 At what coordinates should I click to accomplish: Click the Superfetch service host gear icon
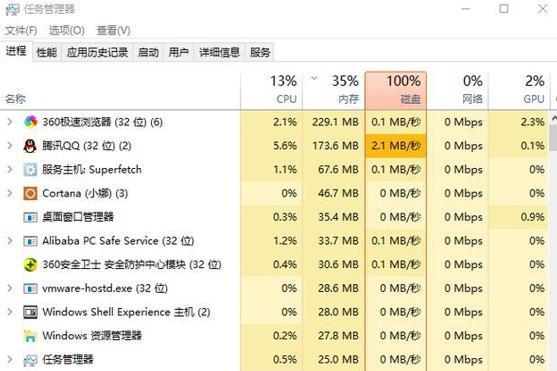30,170
